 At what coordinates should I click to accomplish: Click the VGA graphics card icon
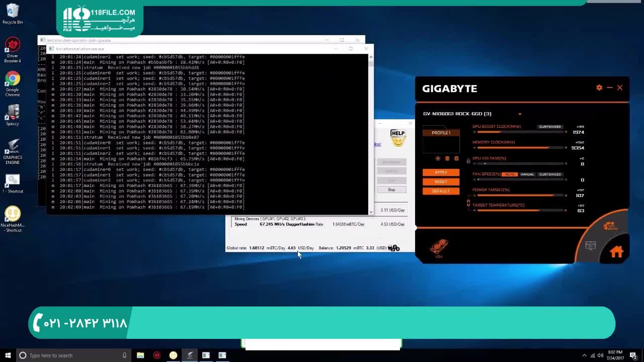(x=439, y=247)
